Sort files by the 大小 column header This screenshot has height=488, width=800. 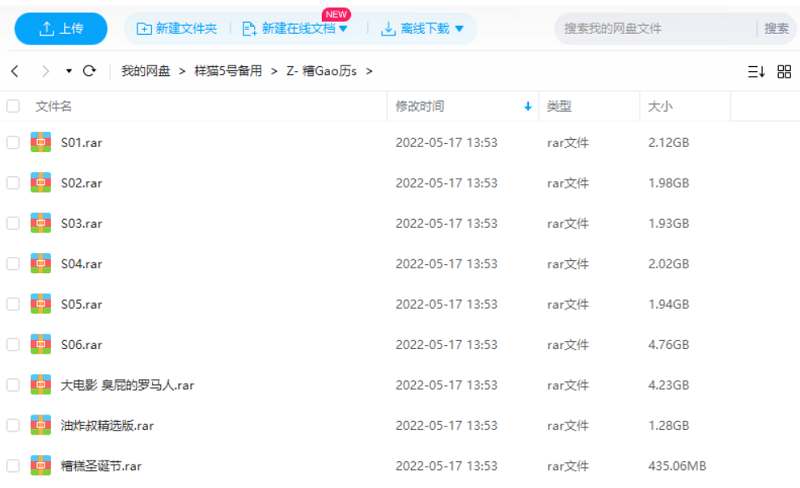tap(661, 106)
